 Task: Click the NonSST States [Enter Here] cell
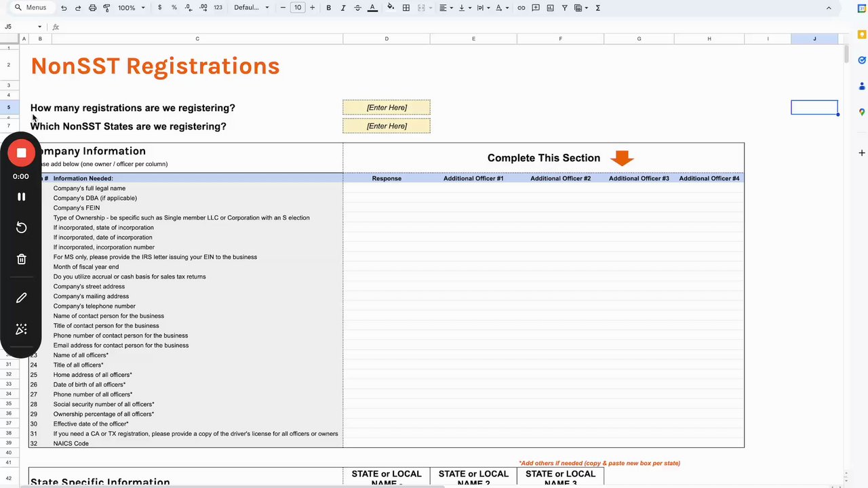[387, 125]
